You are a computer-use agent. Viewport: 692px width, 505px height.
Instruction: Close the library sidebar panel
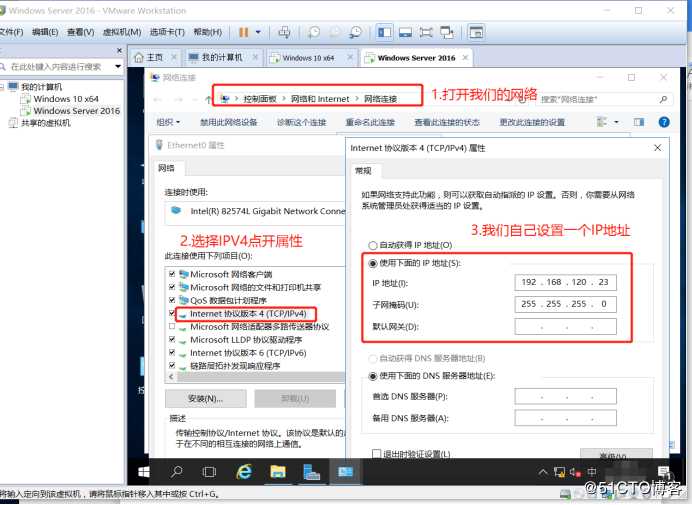[x=119, y=50]
